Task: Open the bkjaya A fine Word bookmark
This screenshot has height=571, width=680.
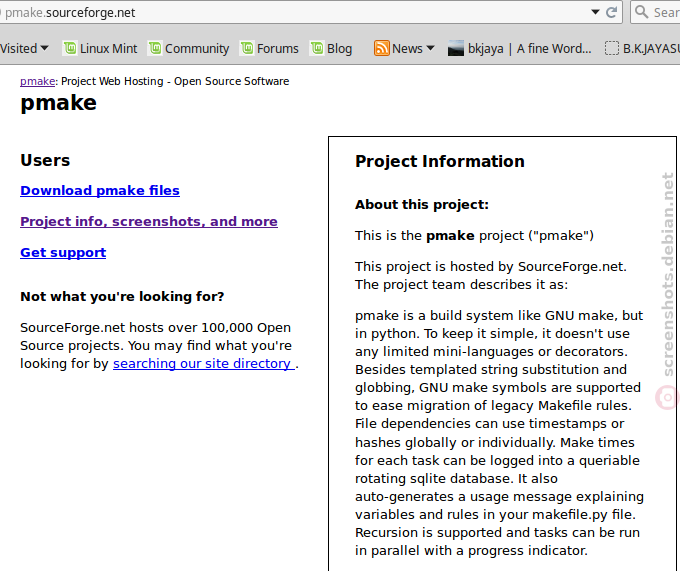Action: (520, 48)
